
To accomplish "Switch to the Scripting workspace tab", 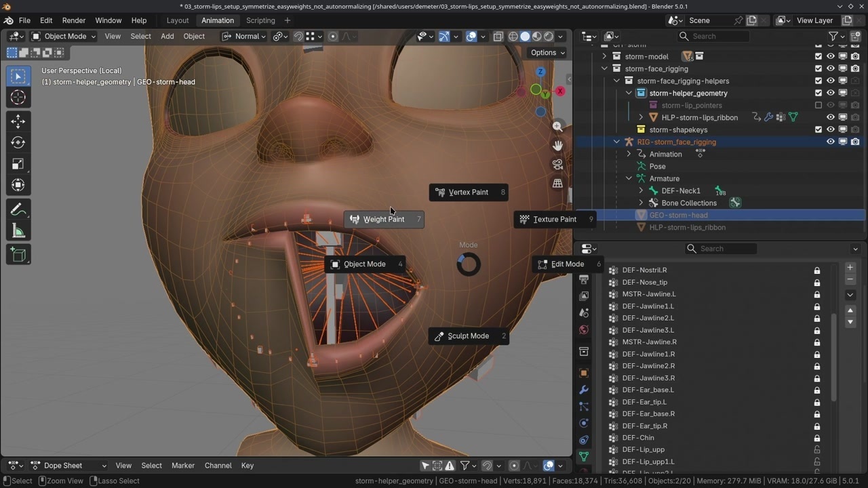I will tap(260, 20).
